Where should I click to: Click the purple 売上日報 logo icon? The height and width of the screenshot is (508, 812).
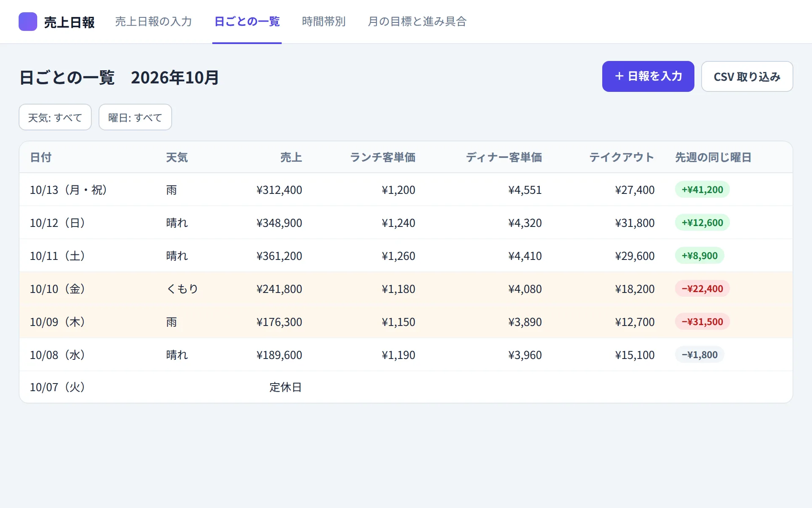tap(28, 22)
